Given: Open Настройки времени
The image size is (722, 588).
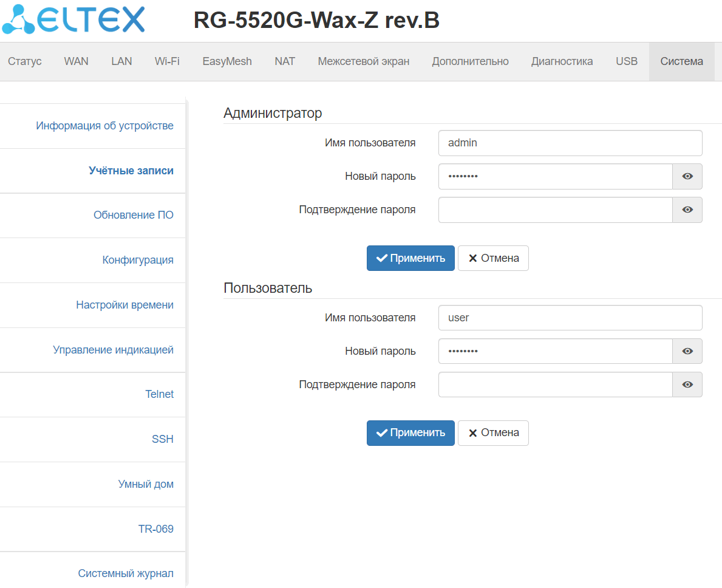Looking at the screenshot, I should point(124,305).
